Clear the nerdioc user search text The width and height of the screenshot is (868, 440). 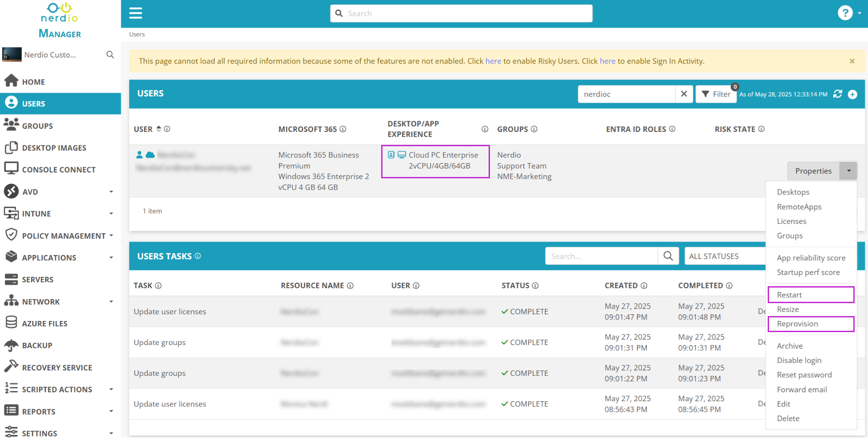[x=684, y=94]
